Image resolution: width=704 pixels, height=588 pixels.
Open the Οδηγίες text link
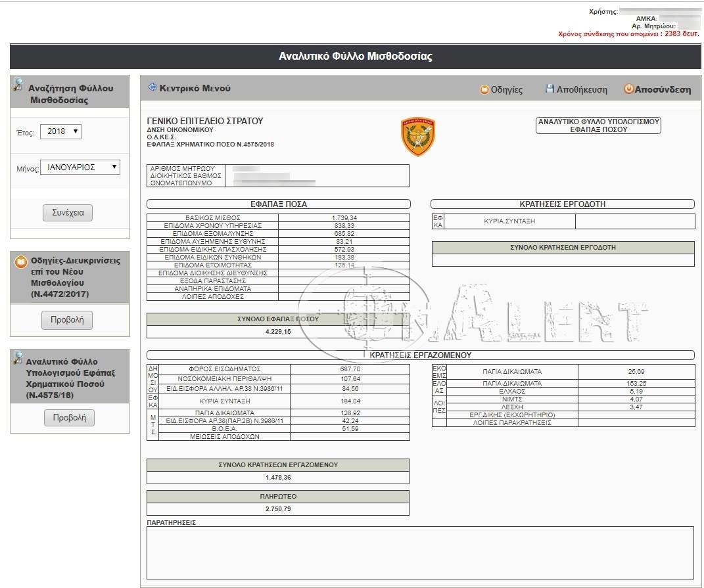(506, 90)
